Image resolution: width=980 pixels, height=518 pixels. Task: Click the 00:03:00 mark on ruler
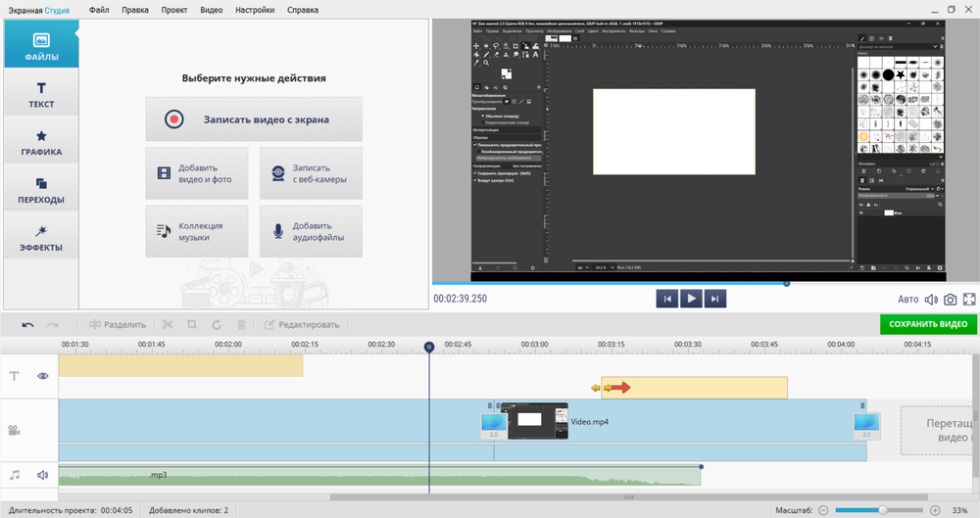point(534,345)
